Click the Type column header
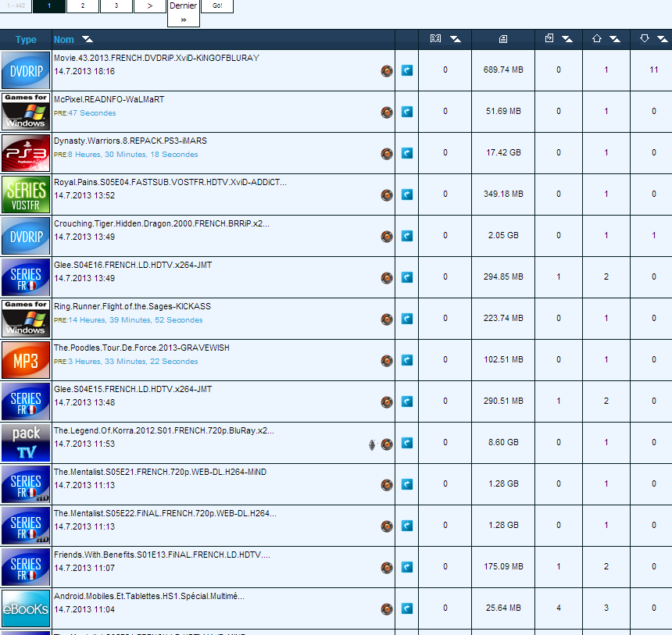This screenshot has width=672, height=635. (26, 39)
